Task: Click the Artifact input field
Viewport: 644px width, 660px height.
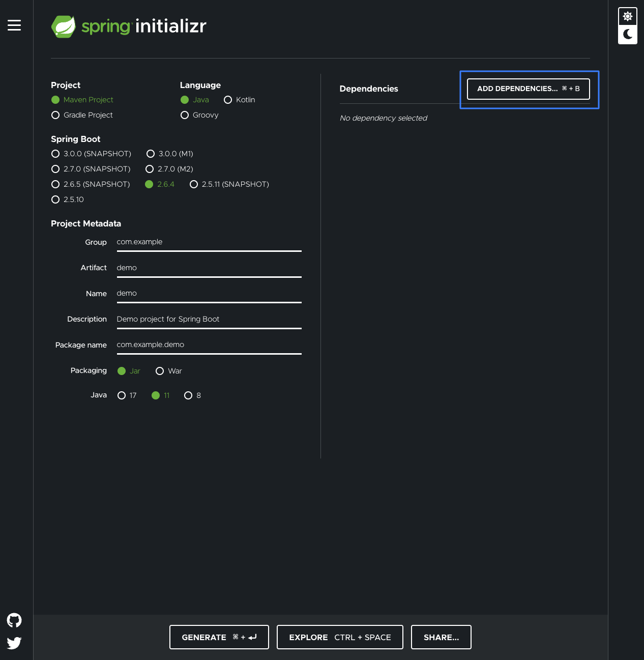Action: pyautogui.click(x=209, y=268)
